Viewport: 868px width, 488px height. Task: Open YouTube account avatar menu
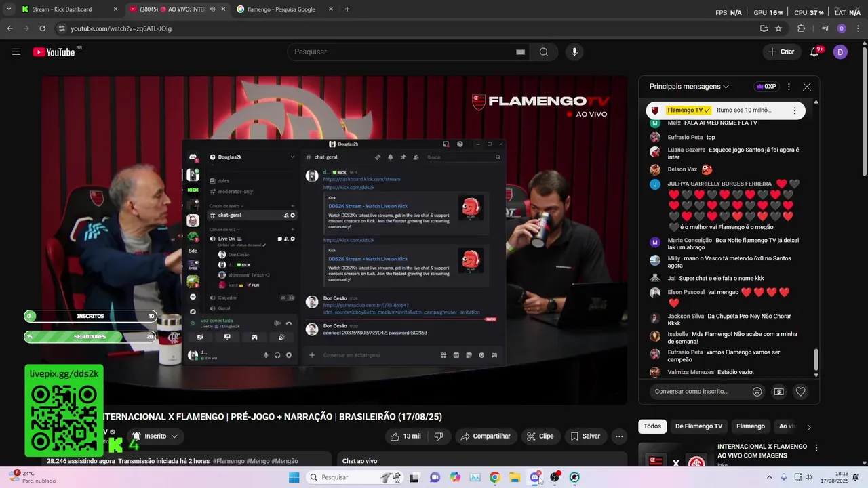point(840,52)
